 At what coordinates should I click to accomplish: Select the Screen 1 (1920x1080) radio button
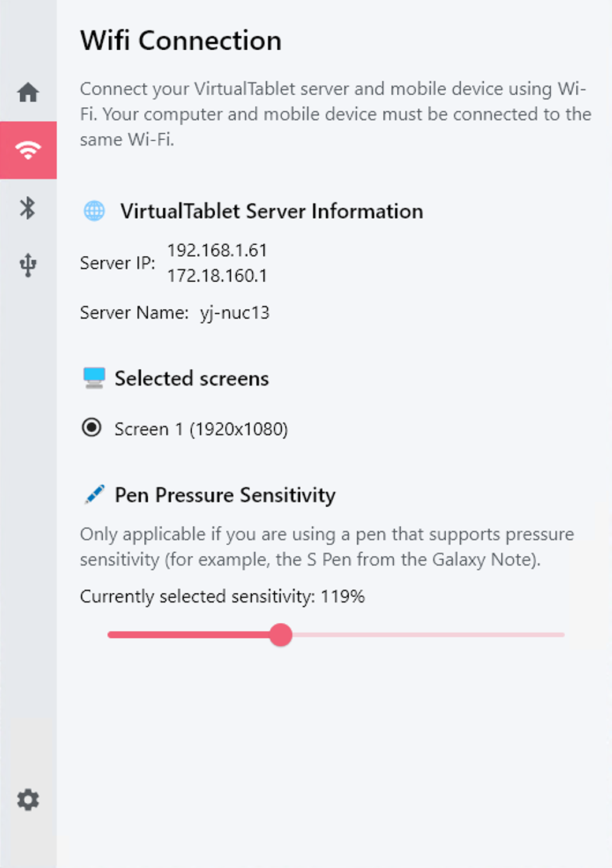pos(92,428)
